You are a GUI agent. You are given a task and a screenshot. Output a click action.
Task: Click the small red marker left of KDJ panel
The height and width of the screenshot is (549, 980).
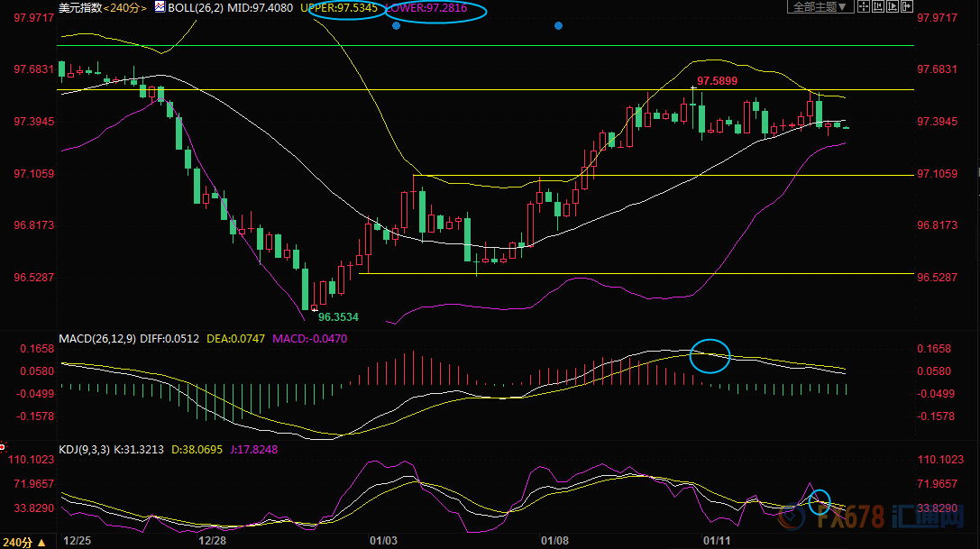(3, 446)
